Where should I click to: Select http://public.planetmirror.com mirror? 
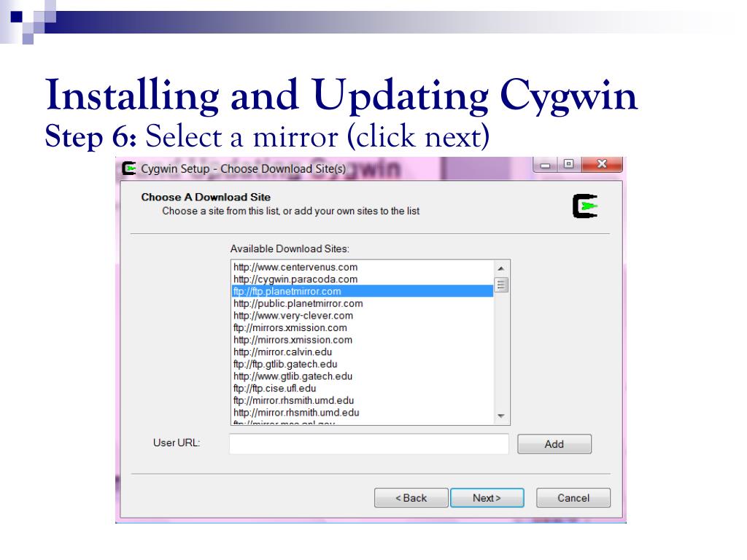(x=362, y=303)
